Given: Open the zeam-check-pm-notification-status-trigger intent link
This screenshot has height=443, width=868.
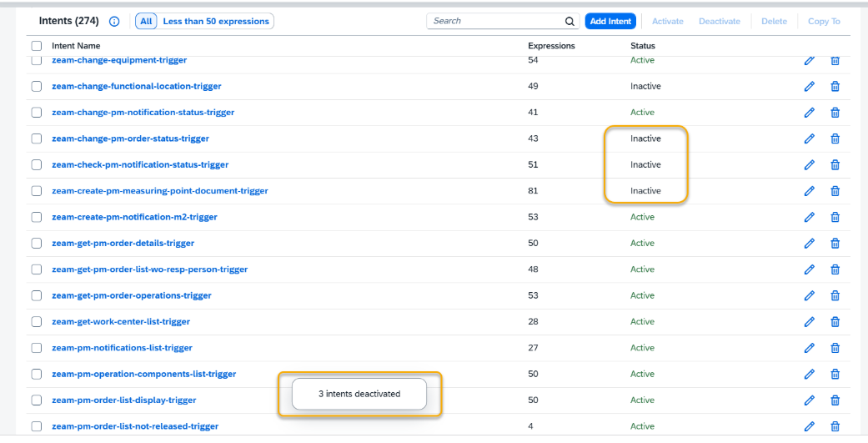Looking at the screenshot, I should 140,165.
